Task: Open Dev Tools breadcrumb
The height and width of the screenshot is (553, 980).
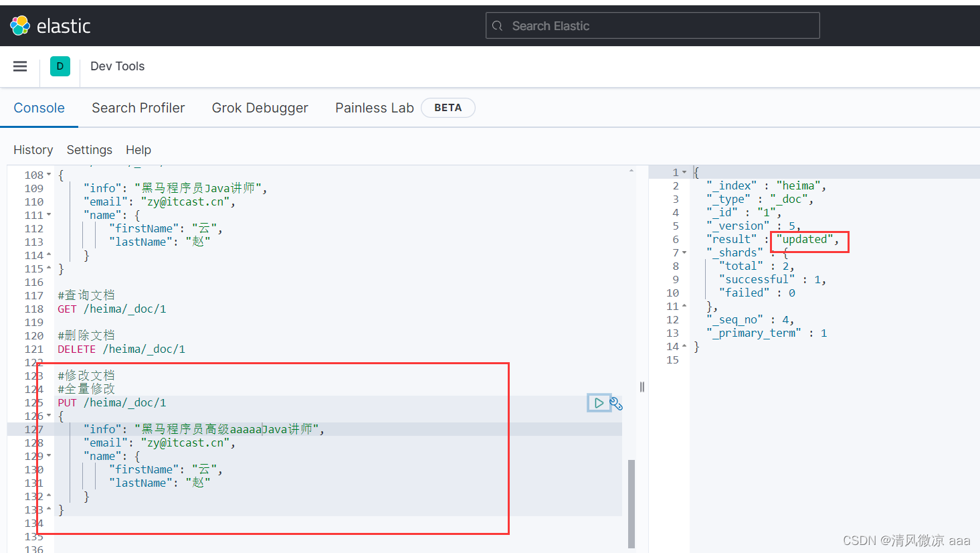Action: pyautogui.click(x=118, y=66)
